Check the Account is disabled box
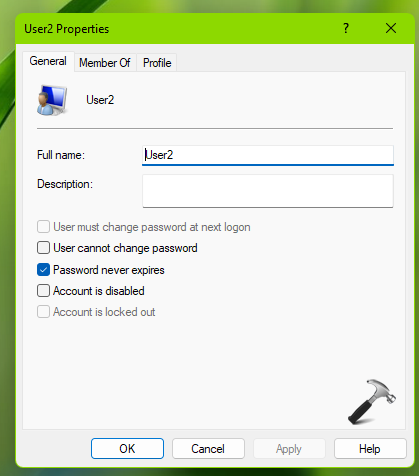 pos(43,291)
